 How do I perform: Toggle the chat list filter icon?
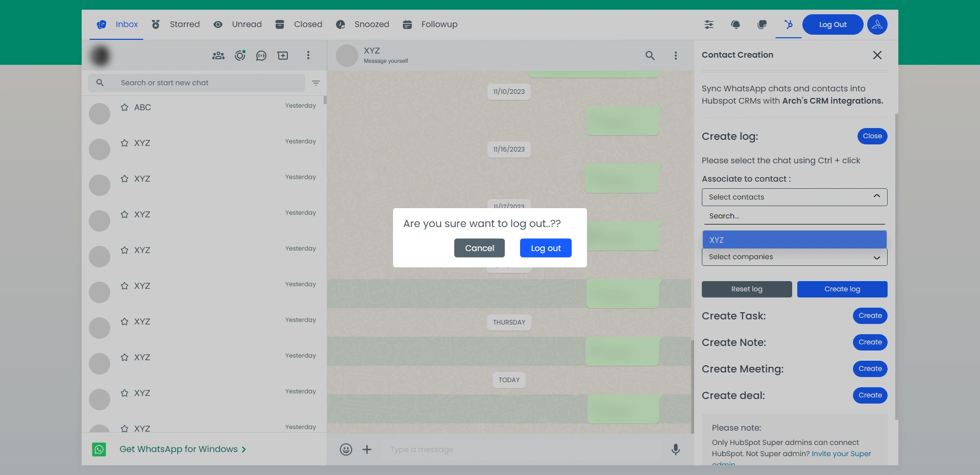click(316, 83)
